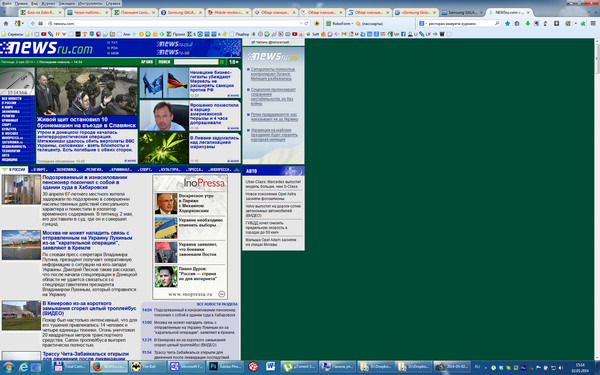This screenshot has height=375, width=600.
Task: Open headline about Славянск armored vehicles
Action: [87, 122]
